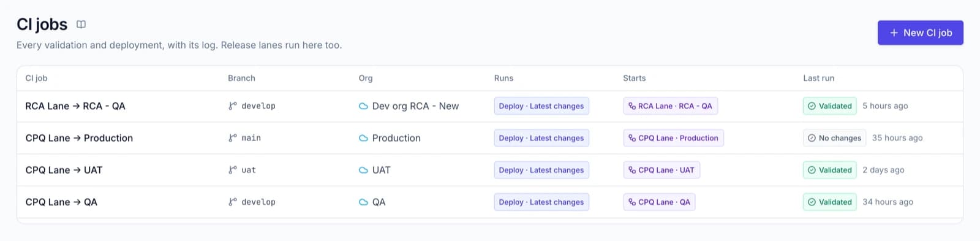
Task: Click the branch icon next to uat
Action: click(x=233, y=170)
